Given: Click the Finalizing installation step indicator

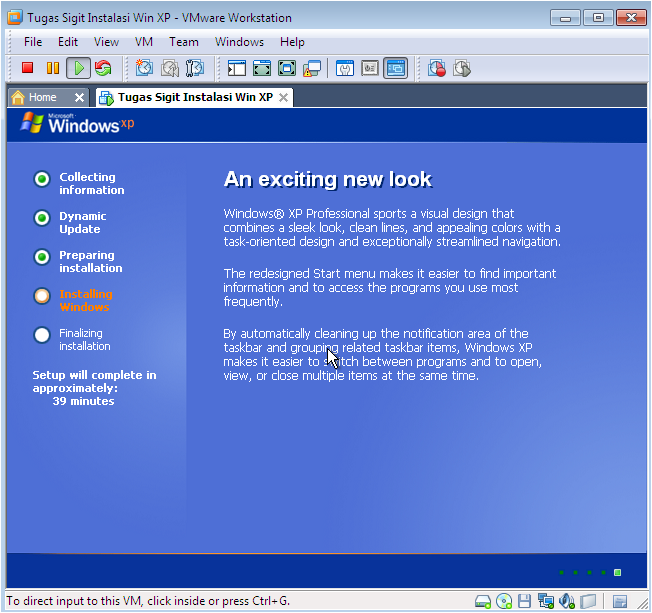Looking at the screenshot, I should click(42, 335).
